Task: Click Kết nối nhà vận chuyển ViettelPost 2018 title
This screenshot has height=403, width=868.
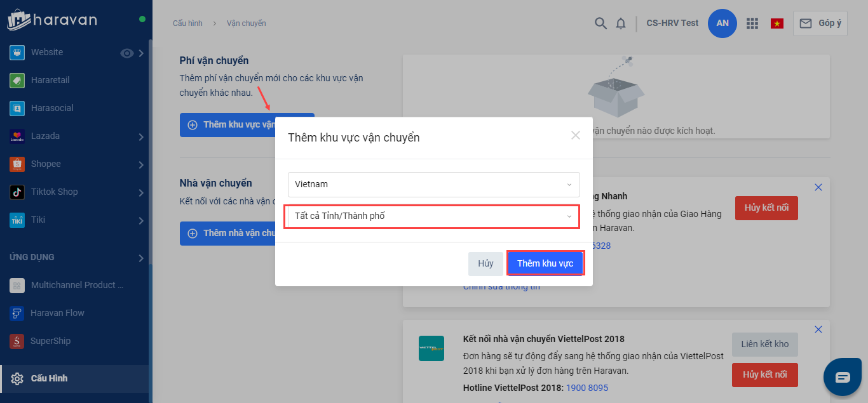Action: tap(544, 339)
